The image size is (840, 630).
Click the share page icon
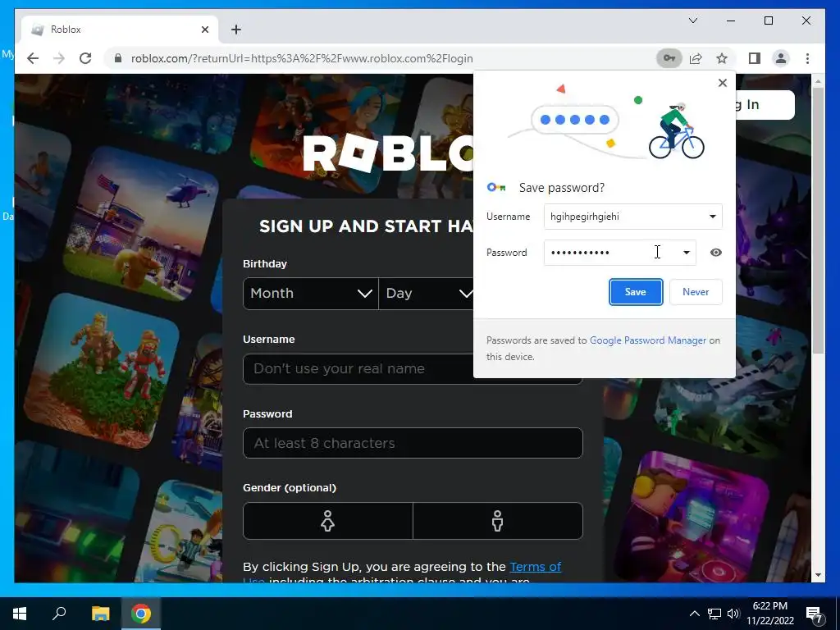coord(696,58)
